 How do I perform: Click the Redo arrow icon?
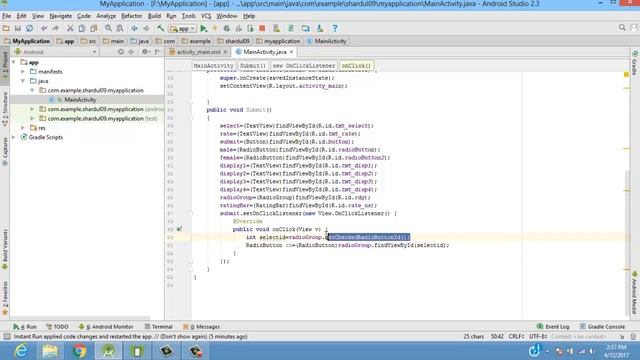(x=56, y=28)
